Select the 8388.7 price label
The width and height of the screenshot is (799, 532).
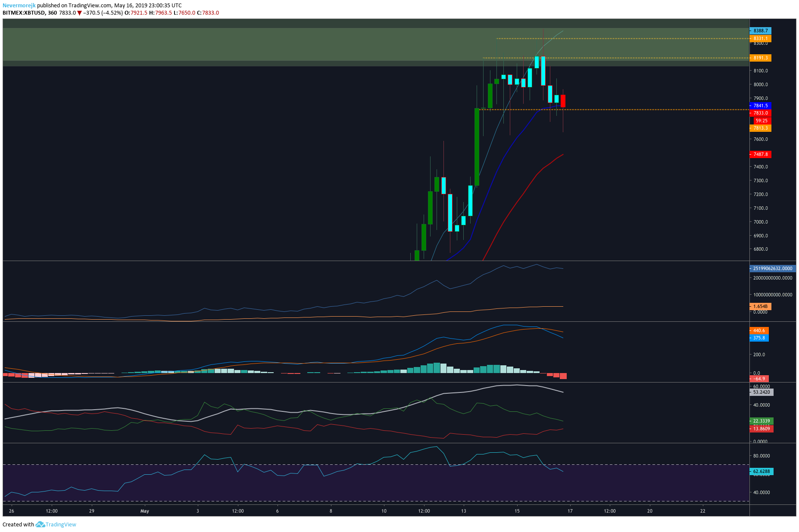(x=761, y=31)
